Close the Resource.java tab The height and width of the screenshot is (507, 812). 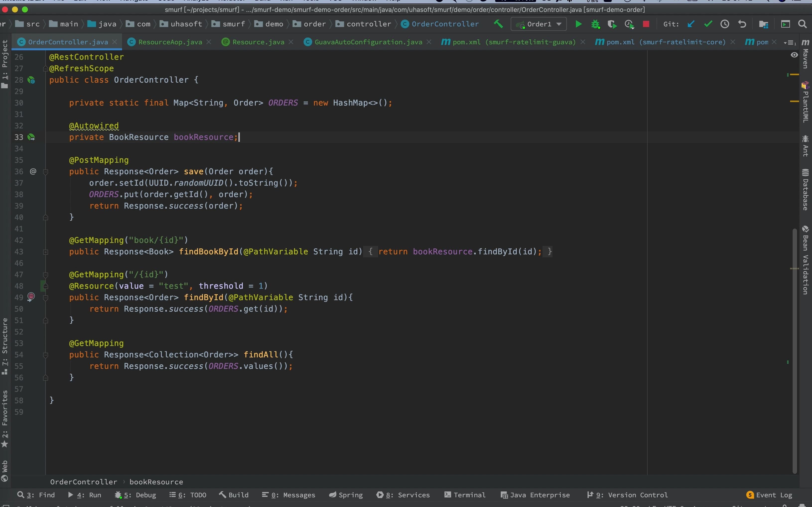click(x=291, y=42)
